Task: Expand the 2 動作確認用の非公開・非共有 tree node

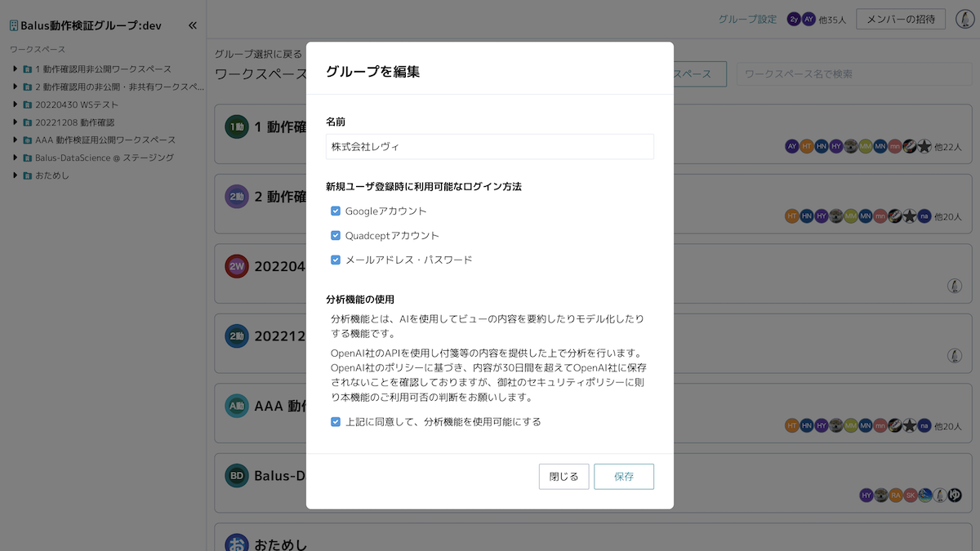Action: click(15, 87)
